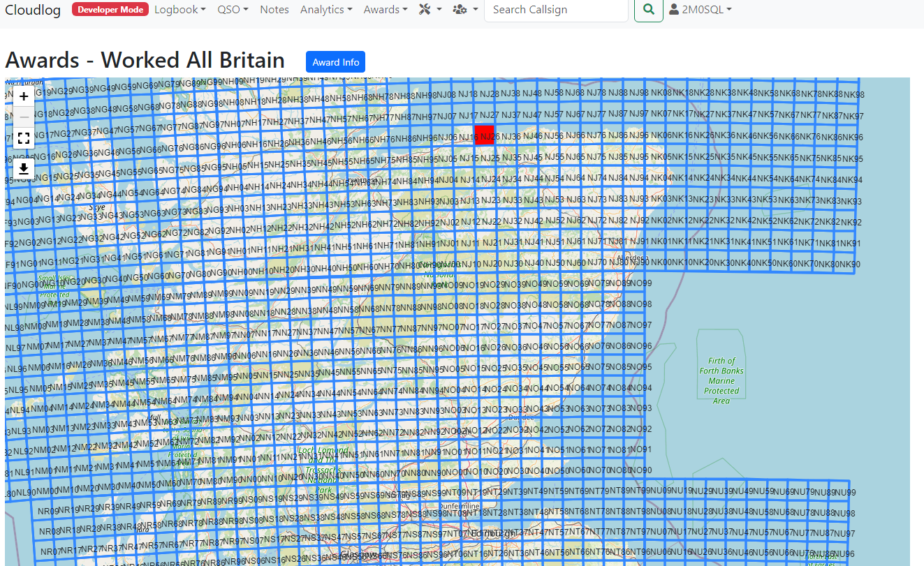
Task: Toggle fullscreen map view
Action: (x=24, y=138)
